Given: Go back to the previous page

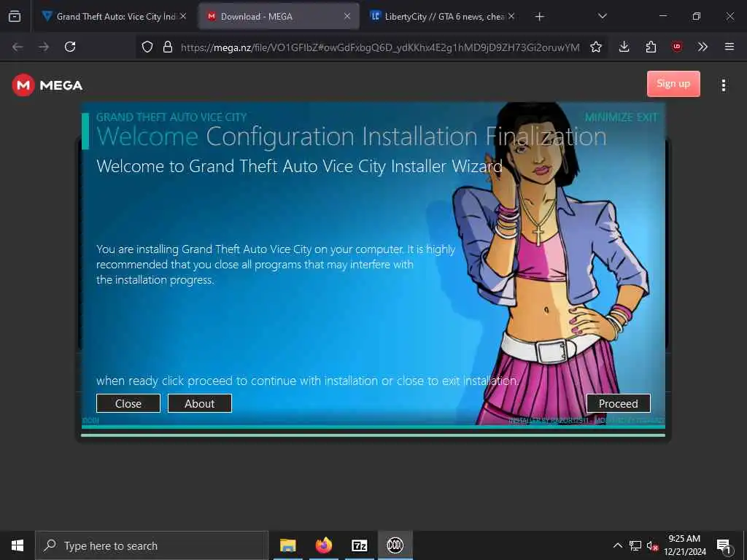Looking at the screenshot, I should 18,47.
